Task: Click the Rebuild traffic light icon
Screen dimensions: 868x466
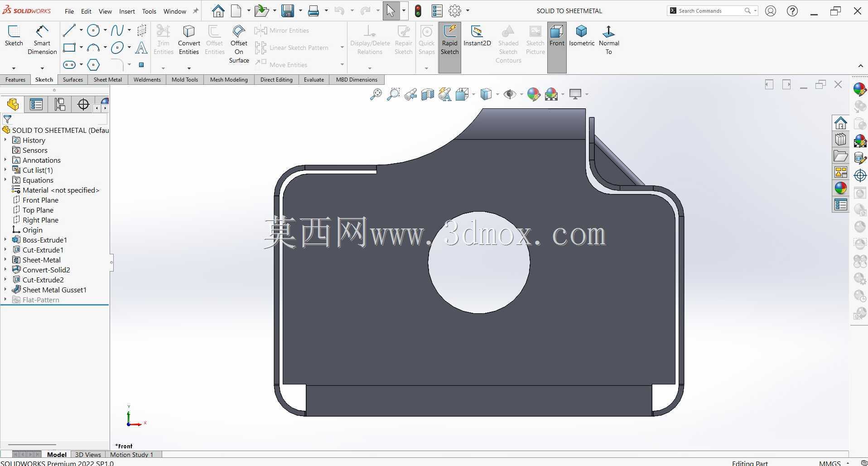Action: point(418,11)
